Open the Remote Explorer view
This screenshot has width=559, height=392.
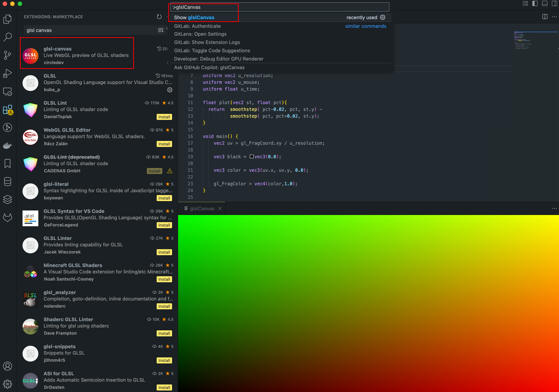8,91
